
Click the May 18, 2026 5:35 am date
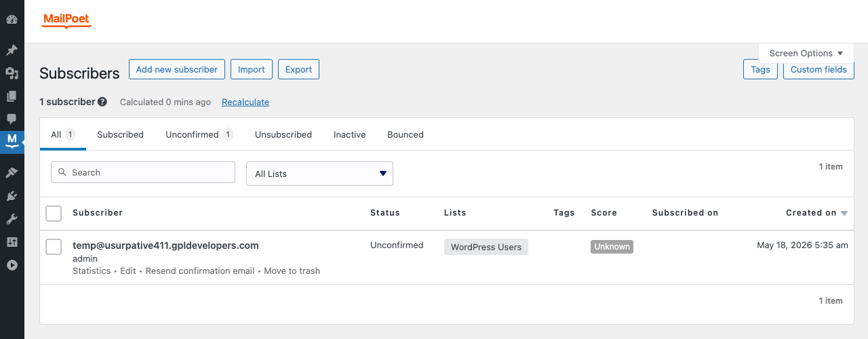802,245
